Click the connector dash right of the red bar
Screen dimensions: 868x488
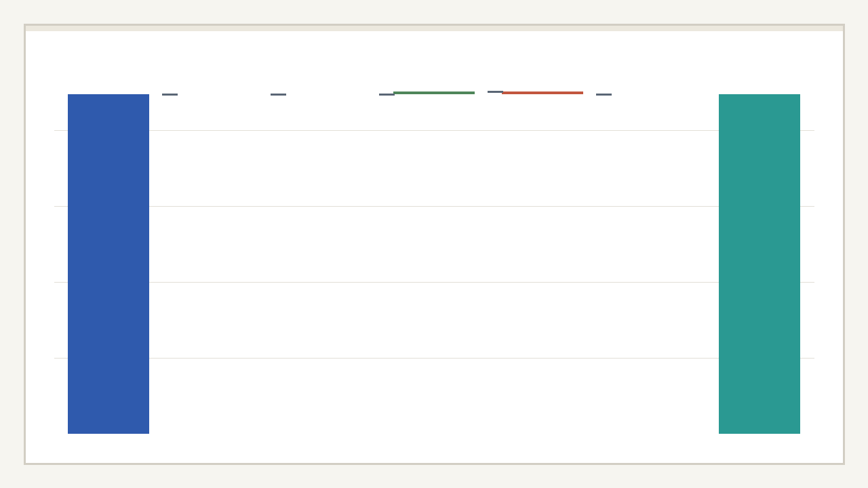604,94
